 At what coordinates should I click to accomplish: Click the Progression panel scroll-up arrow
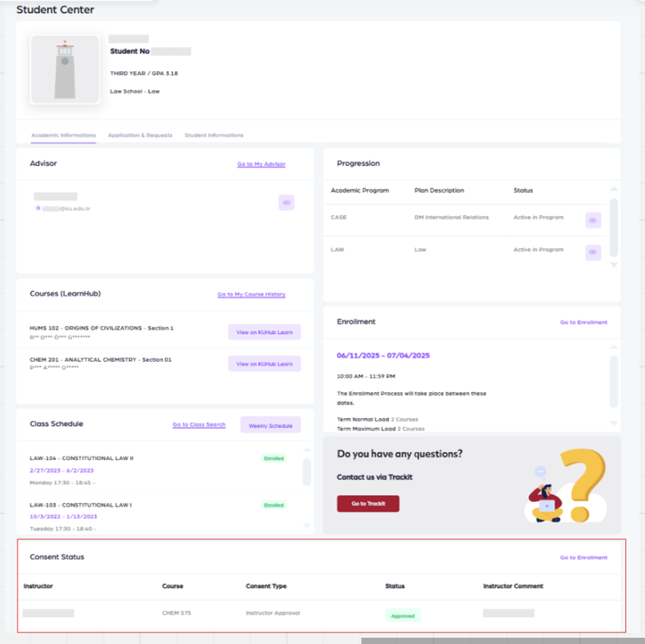pos(614,189)
